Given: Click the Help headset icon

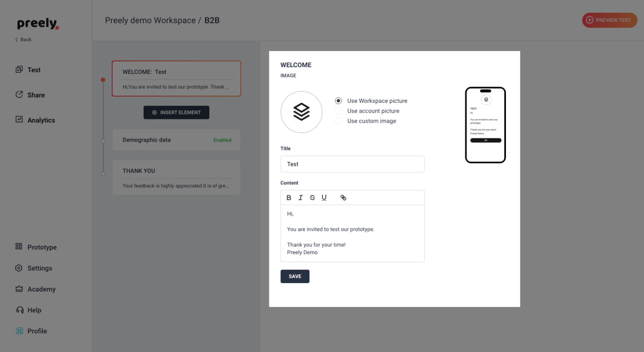Looking at the screenshot, I should click(20, 310).
